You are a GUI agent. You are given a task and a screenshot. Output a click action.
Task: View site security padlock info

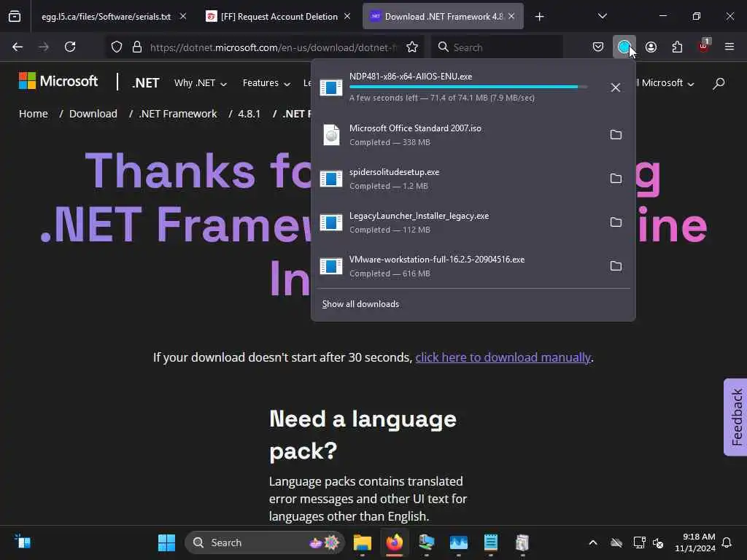click(137, 47)
